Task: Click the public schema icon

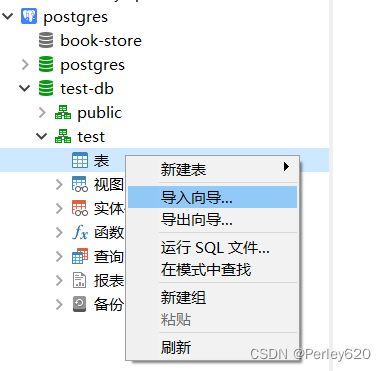Action: (63, 112)
